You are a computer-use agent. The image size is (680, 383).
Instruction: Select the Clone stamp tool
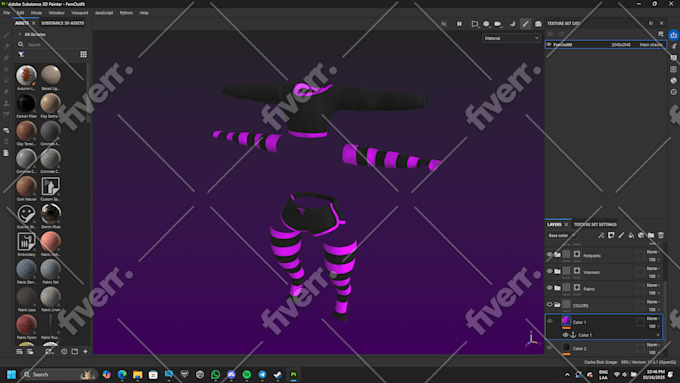[7, 103]
